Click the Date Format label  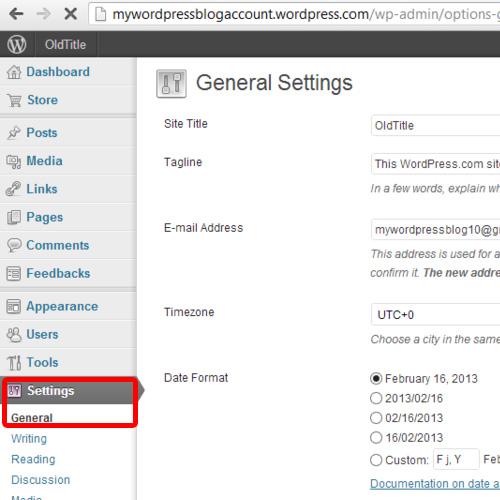(196, 378)
